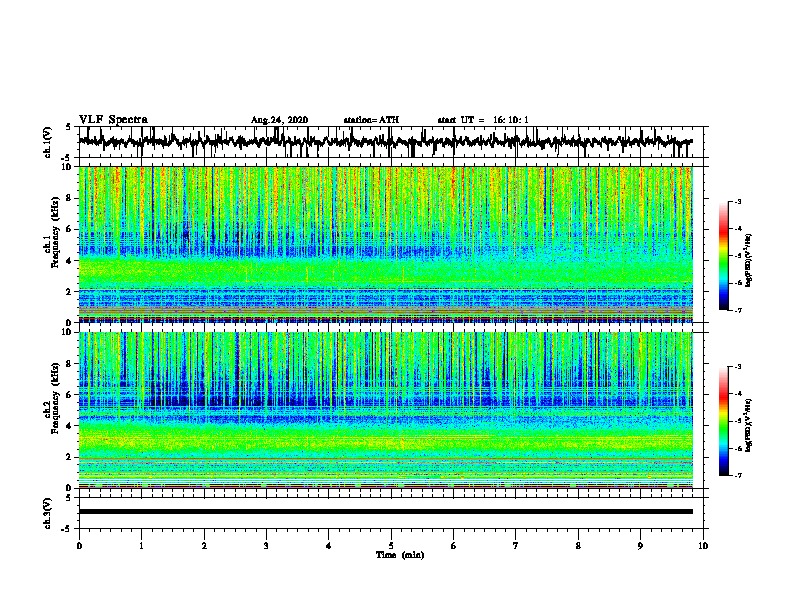This screenshot has width=792, height=612.
Task: Click the time axis tick label '0'
Action: [79, 546]
